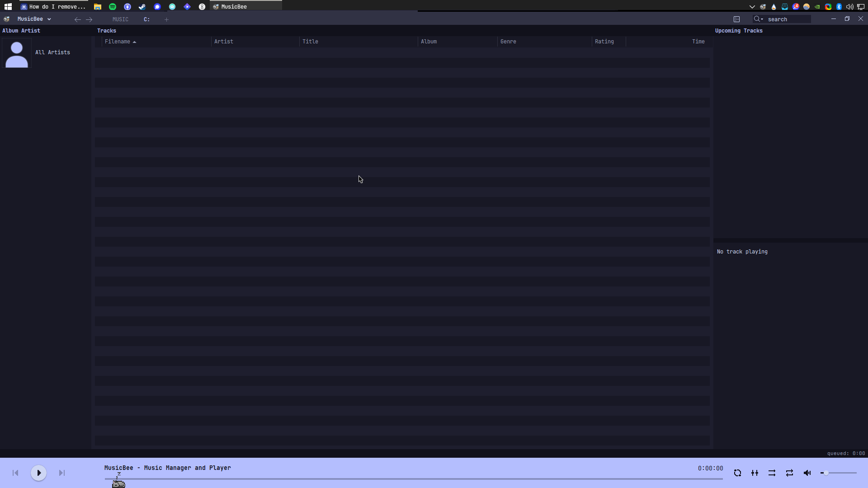The image size is (868, 488).
Task: Toggle repeat mode in player bar
Action: click(x=789, y=473)
